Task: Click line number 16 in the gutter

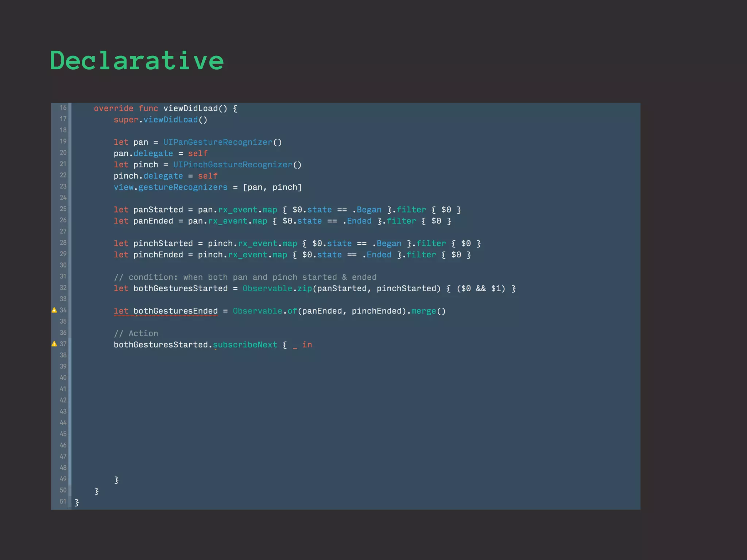Action: click(63, 108)
